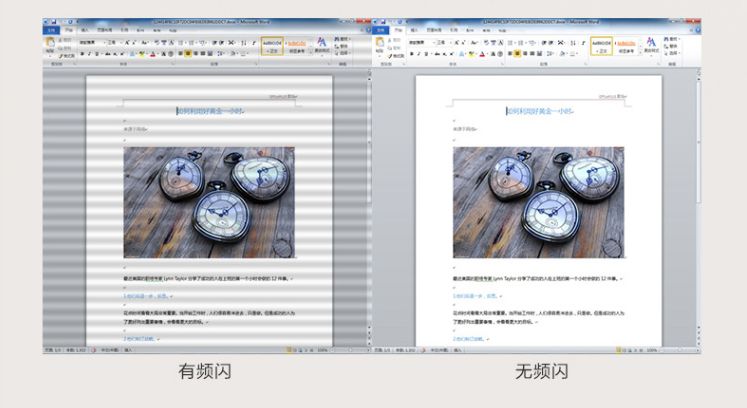Click the blue document title in right Word window

coord(539,111)
